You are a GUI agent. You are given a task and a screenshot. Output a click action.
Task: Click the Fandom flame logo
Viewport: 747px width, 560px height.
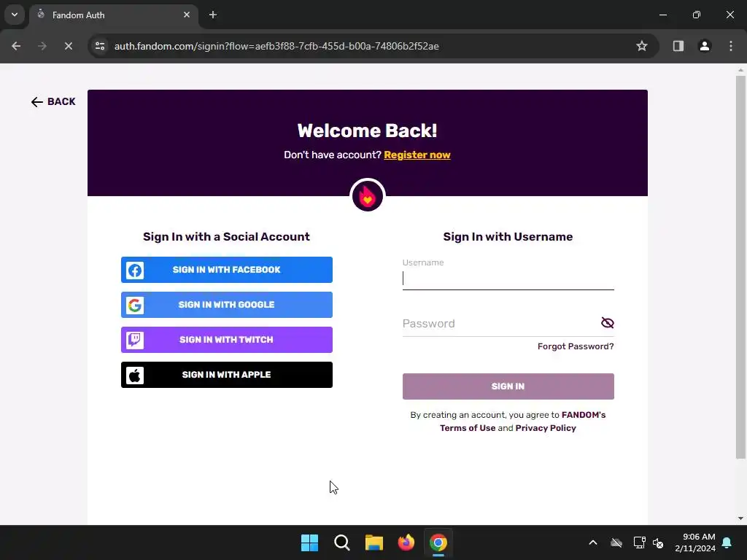point(368,195)
